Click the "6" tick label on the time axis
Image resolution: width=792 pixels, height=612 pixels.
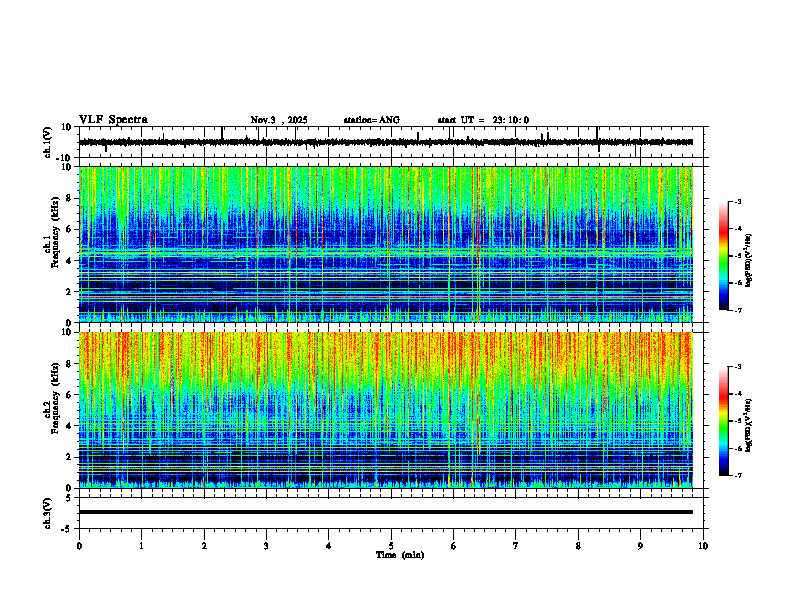coord(454,546)
